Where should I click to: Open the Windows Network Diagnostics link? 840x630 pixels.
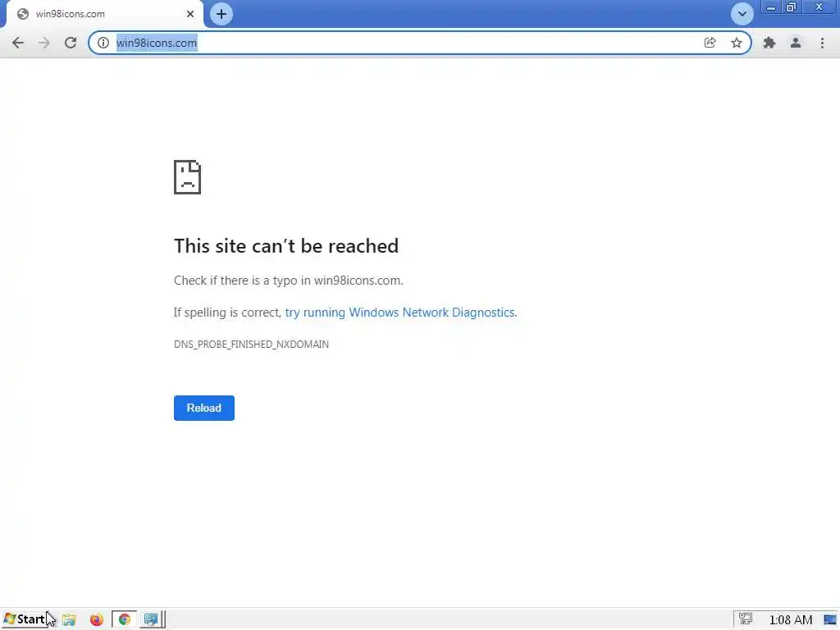click(x=400, y=313)
